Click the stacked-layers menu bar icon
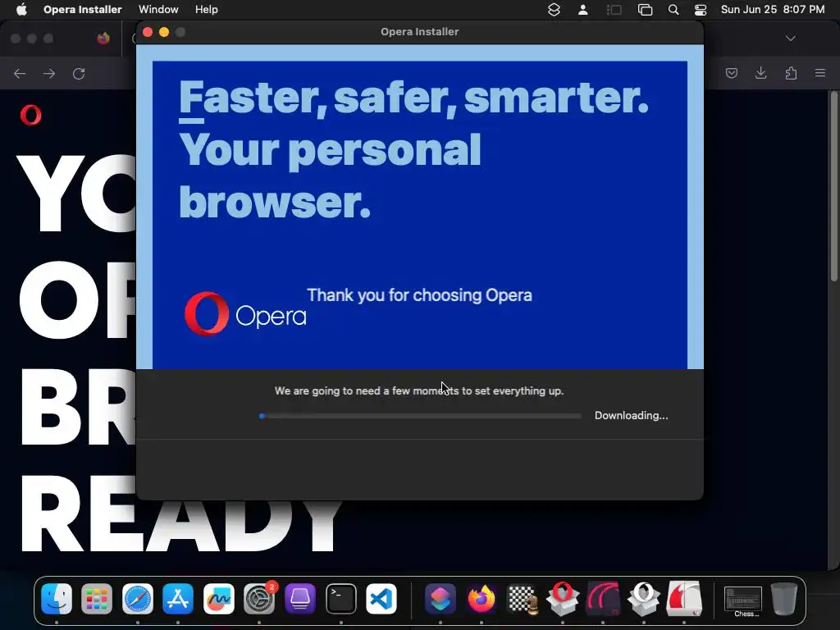840x630 pixels. (554, 10)
